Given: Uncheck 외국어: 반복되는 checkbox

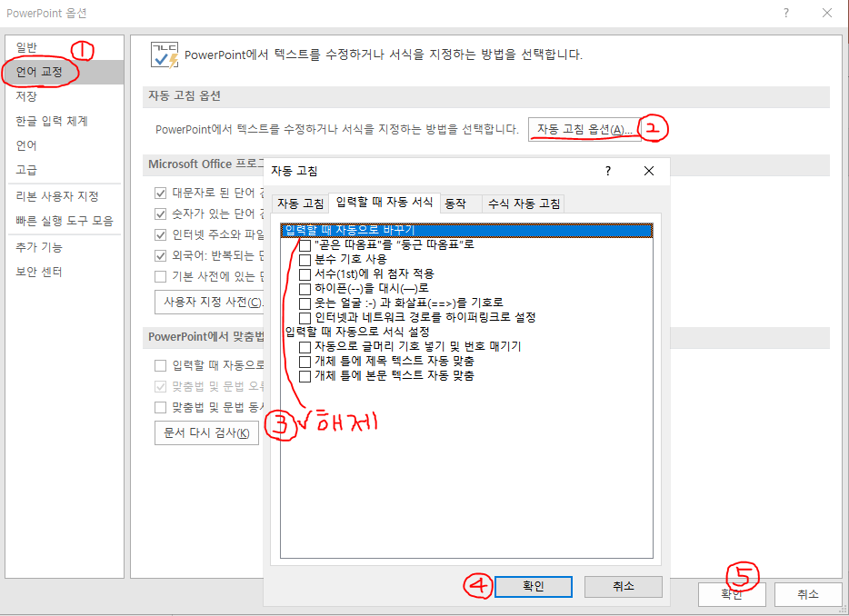Looking at the screenshot, I should tap(160, 255).
